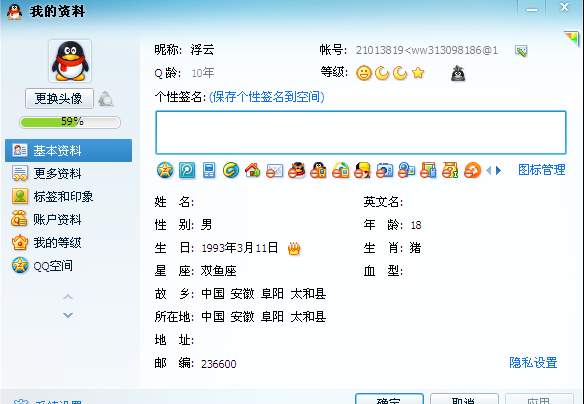The height and width of the screenshot is (404, 584).
Task: Click the birthday crown icon after 1993年3月11日
Action: [x=294, y=248]
